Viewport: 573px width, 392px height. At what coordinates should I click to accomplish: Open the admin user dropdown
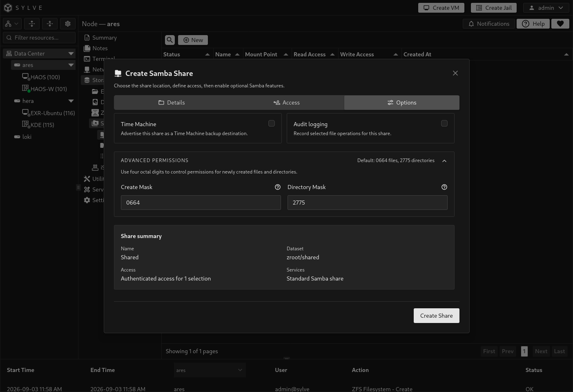pos(546,8)
